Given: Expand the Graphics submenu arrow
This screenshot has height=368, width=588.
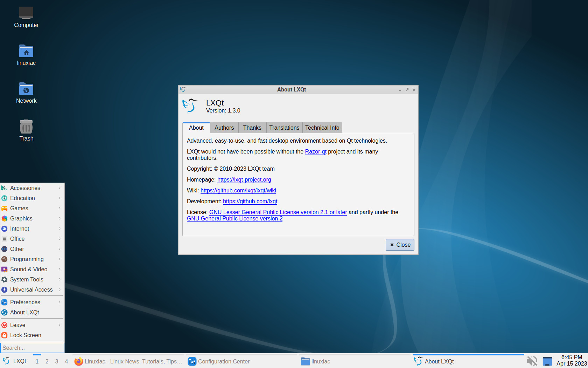Looking at the screenshot, I should tap(59, 219).
